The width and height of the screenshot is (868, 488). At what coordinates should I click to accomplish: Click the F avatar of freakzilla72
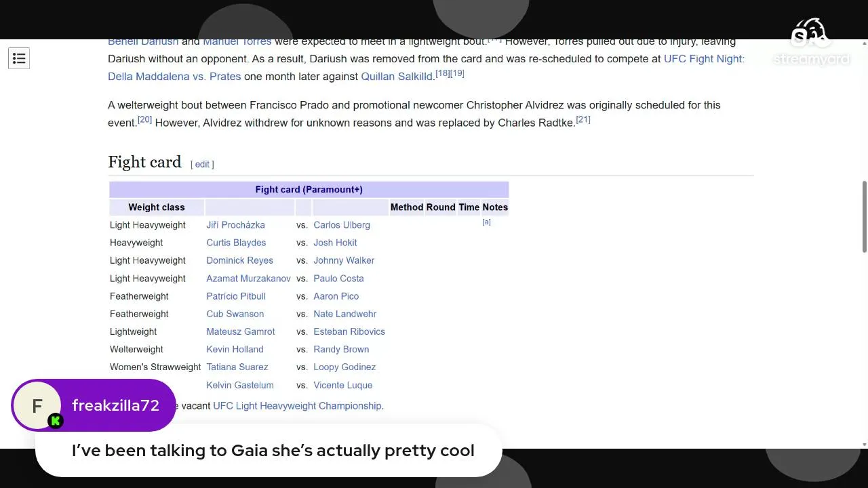[x=37, y=405]
